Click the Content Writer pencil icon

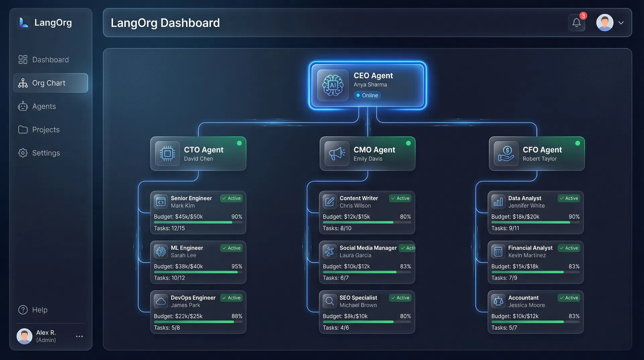tap(329, 201)
